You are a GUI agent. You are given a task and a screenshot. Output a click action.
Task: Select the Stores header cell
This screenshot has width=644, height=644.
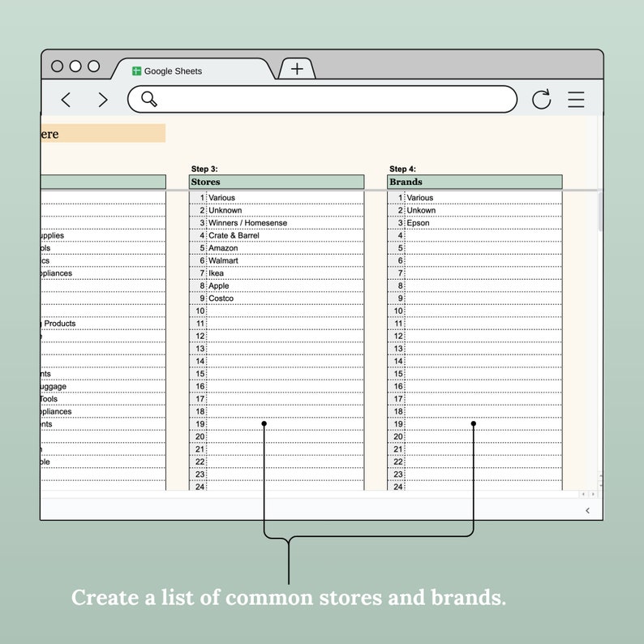277,182
